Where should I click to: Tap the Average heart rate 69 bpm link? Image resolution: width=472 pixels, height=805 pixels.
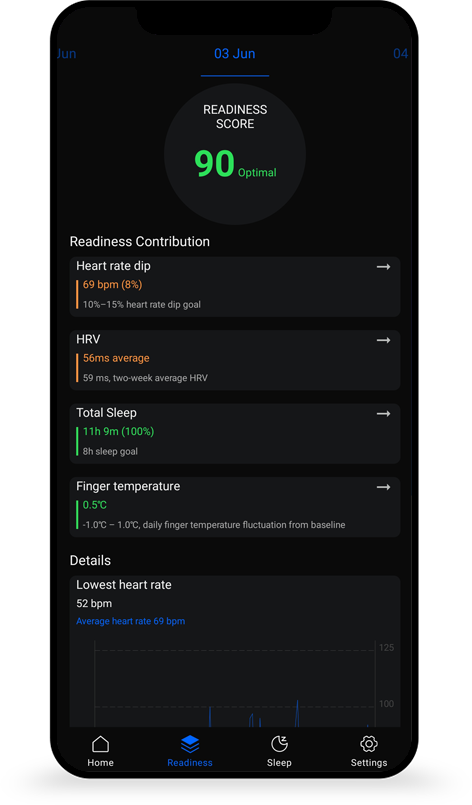[130, 621]
